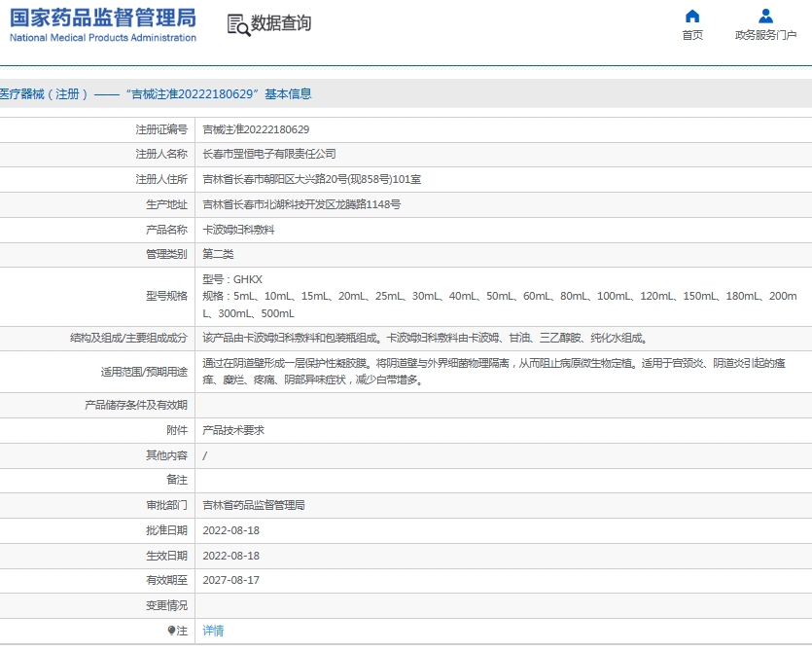Viewport: 812px width, 651px height.
Task: Click the 第二类 management category value
Action: tap(218, 254)
